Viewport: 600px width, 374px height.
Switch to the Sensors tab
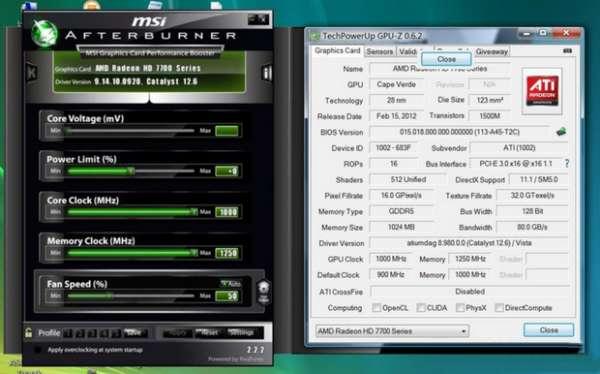point(380,51)
